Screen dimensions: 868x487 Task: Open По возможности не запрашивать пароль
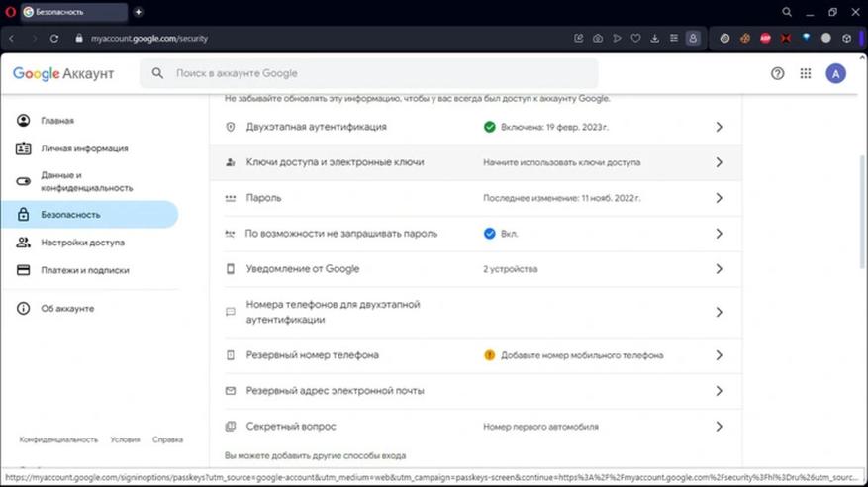tap(475, 234)
